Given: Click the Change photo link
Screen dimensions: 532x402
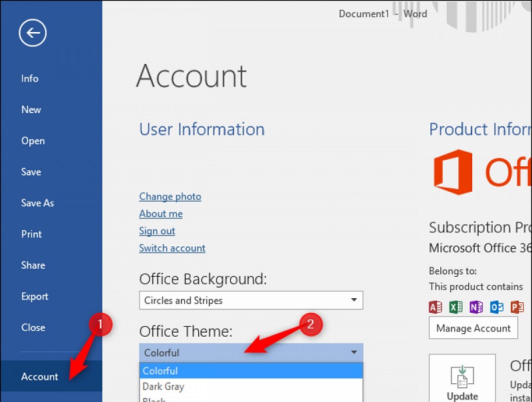Looking at the screenshot, I should pos(170,196).
